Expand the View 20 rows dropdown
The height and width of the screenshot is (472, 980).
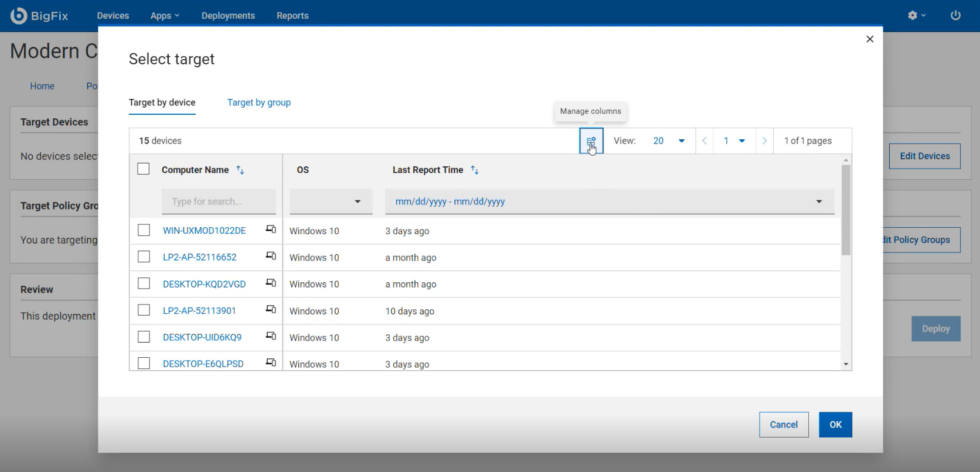point(669,141)
